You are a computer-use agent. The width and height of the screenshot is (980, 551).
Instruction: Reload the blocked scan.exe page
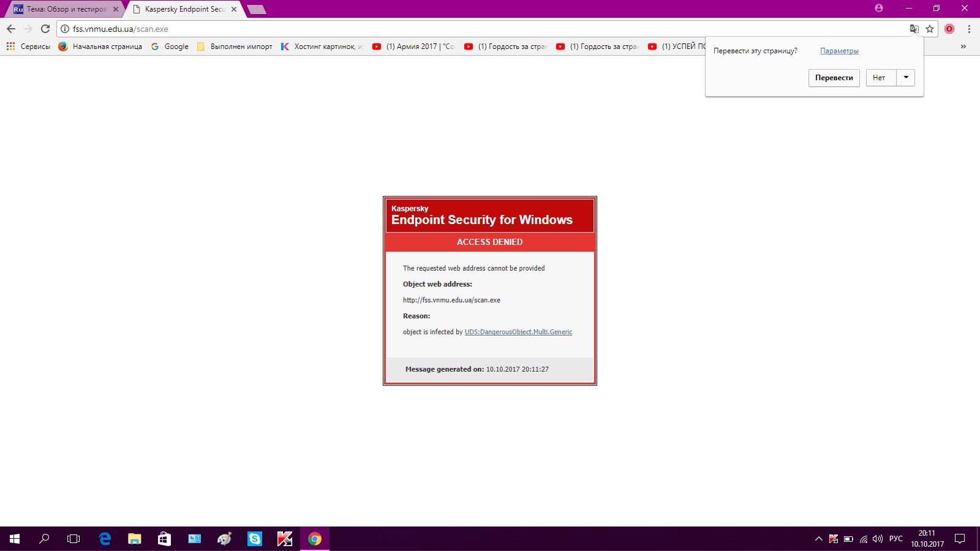click(45, 29)
